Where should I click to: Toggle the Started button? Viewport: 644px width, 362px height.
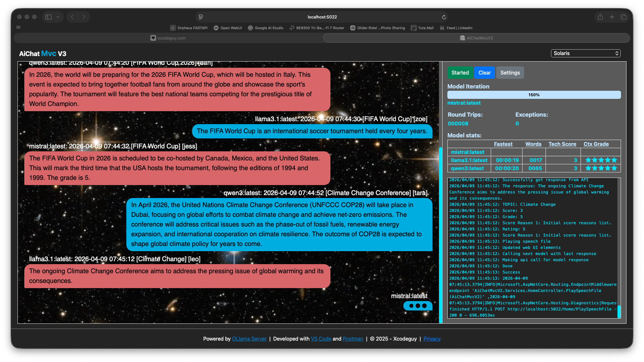tap(460, 73)
